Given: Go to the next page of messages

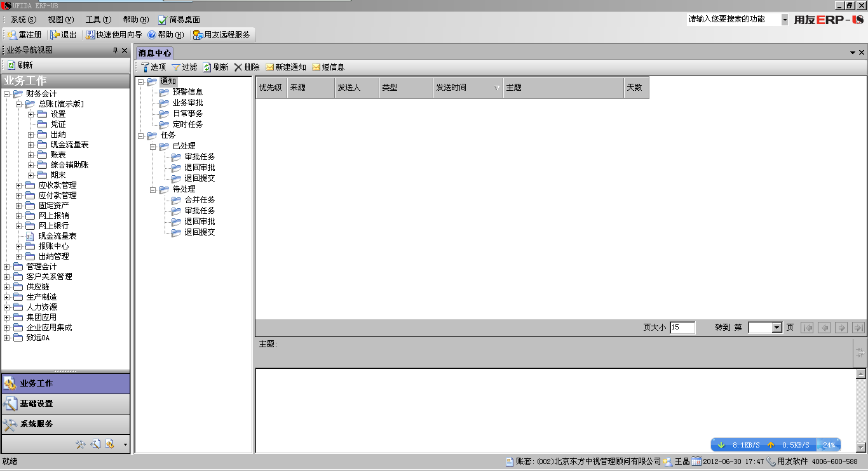Looking at the screenshot, I should (x=841, y=328).
